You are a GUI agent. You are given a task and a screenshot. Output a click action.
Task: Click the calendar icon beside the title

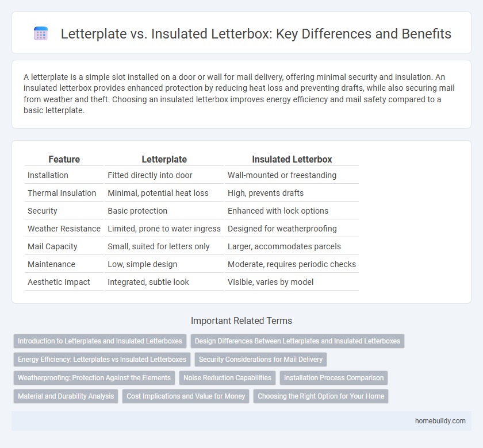[x=40, y=33]
